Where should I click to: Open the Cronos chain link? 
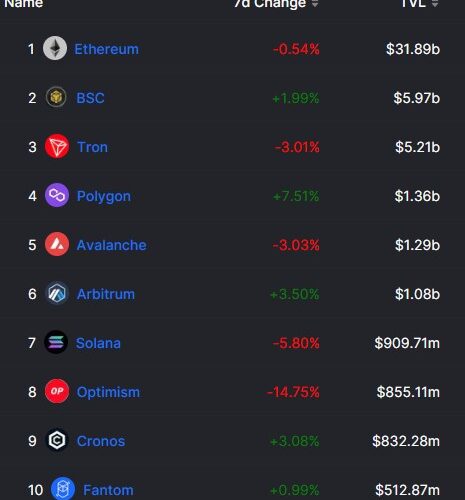coord(101,441)
